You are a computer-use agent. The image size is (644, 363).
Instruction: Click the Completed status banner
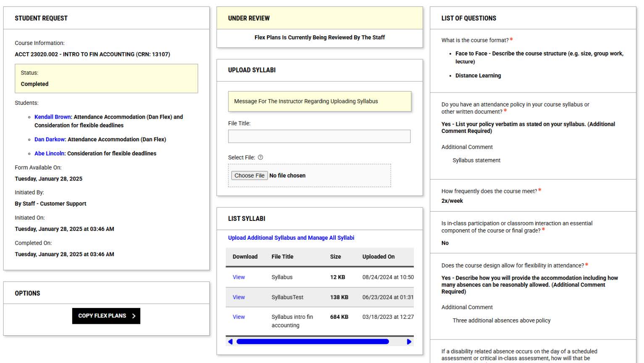point(106,78)
